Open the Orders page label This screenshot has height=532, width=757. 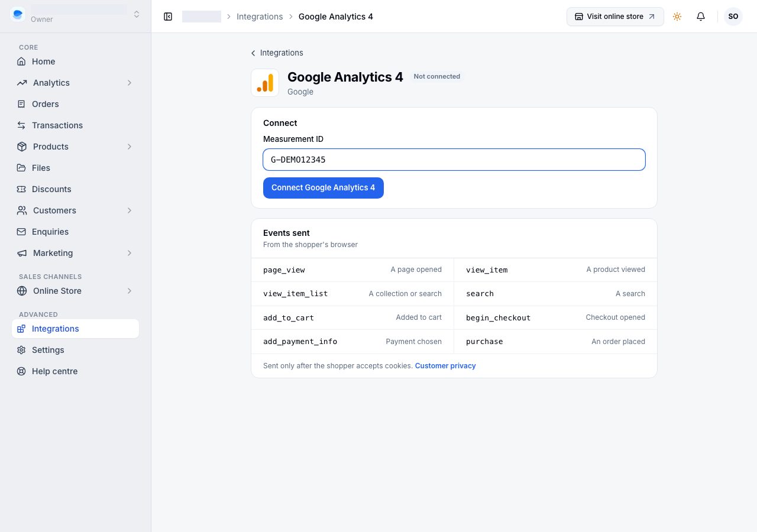click(46, 104)
